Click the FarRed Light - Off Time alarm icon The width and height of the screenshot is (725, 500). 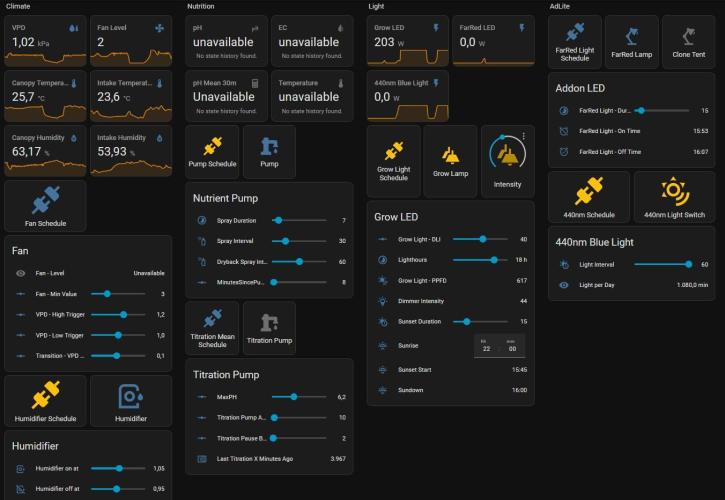pos(564,152)
